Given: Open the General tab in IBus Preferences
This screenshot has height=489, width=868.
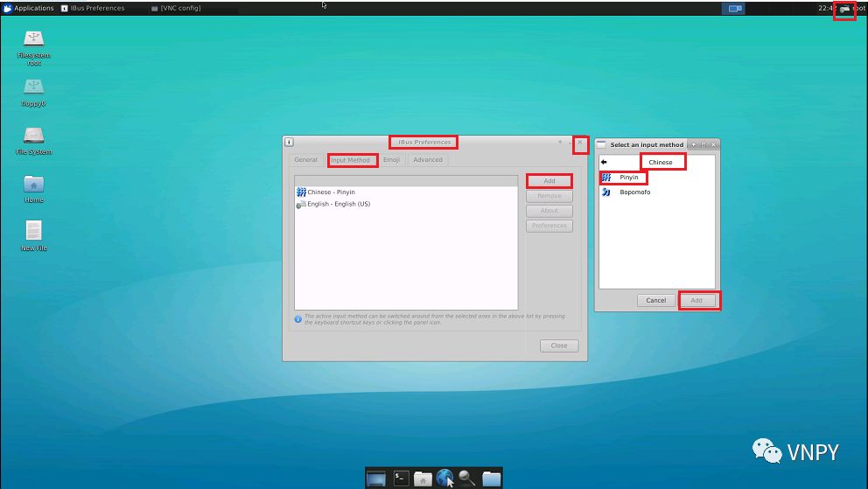Looking at the screenshot, I should coord(305,160).
